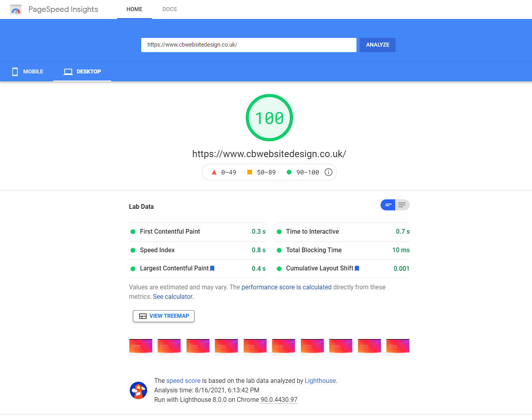
Task: Click the ANALYZE button
Action: pyautogui.click(x=377, y=45)
